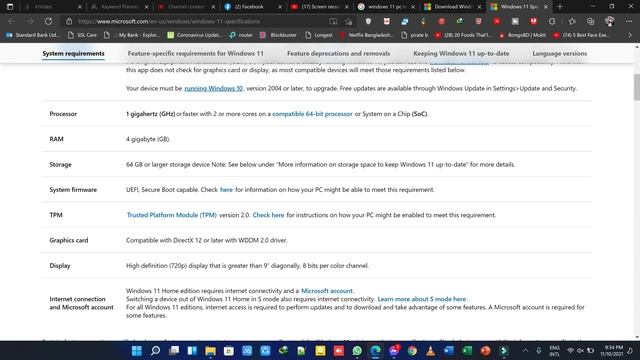Open Favorites star icon in toolbar
Viewport: 640px width, 360px height.
coord(572,21)
